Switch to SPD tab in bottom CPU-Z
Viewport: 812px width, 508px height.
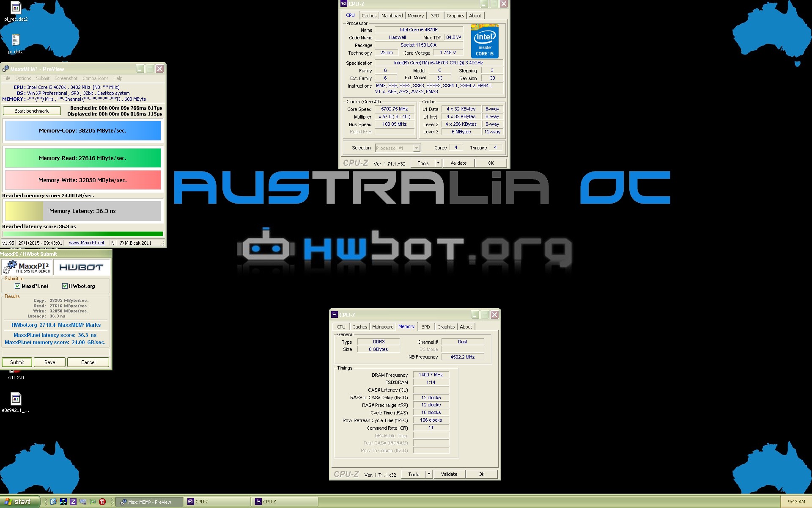point(426,327)
